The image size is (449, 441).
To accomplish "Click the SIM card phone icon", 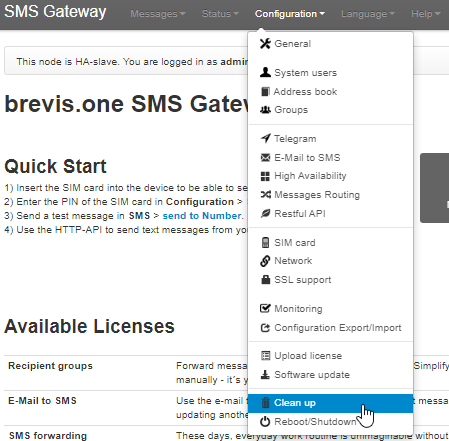I will (x=265, y=242).
